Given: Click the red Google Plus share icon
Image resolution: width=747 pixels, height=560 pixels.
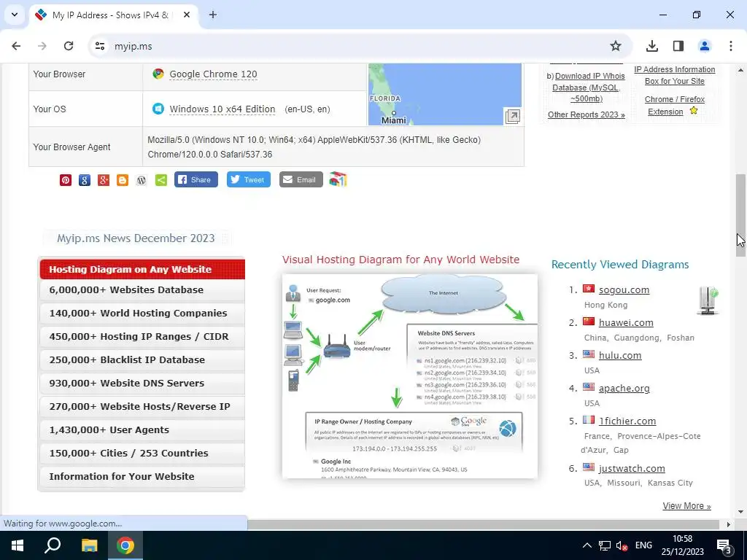Looking at the screenshot, I should (104, 180).
